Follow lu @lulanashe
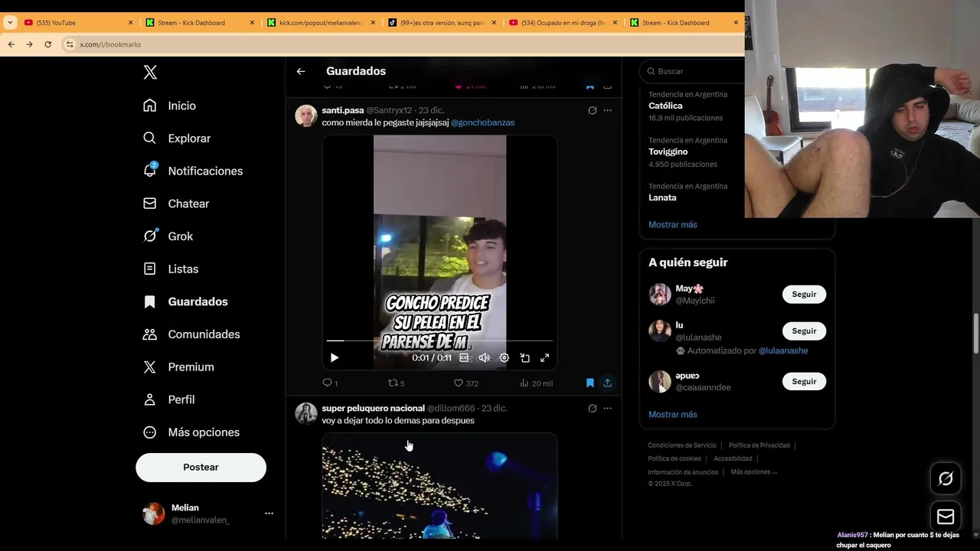 pyautogui.click(x=804, y=331)
